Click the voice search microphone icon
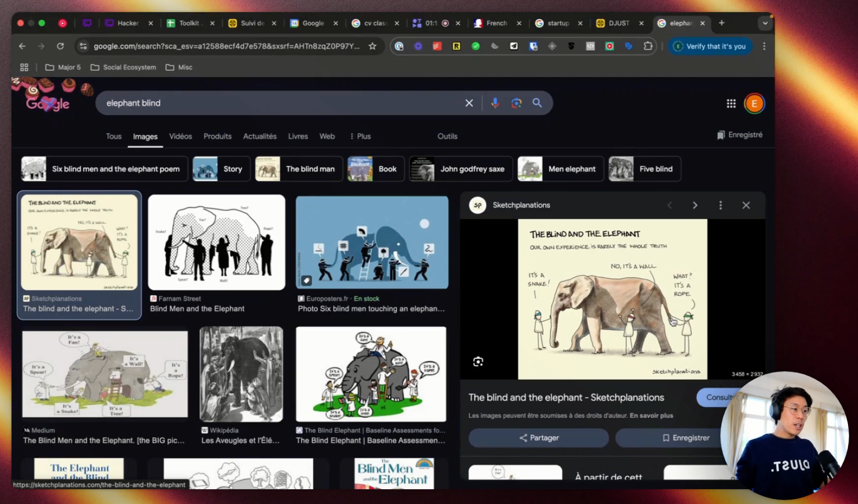This screenshot has width=858, height=504. [495, 103]
